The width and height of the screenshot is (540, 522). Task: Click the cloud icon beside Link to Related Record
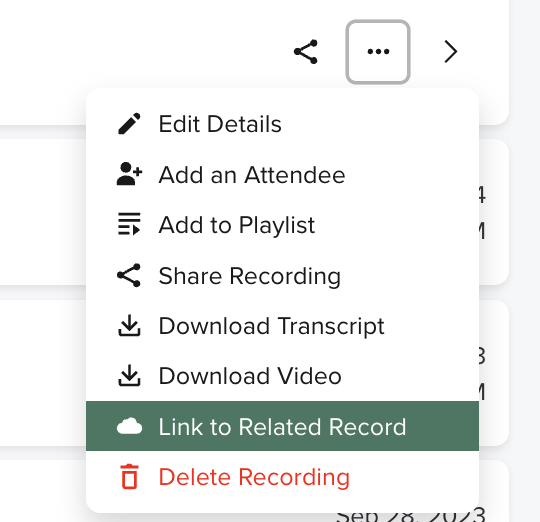tap(129, 426)
